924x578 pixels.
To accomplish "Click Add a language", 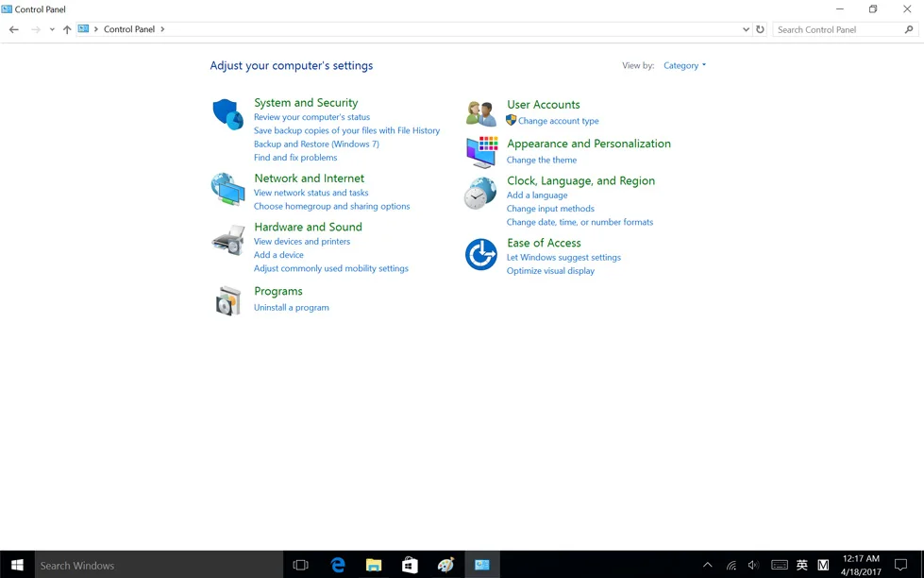I will [x=537, y=195].
